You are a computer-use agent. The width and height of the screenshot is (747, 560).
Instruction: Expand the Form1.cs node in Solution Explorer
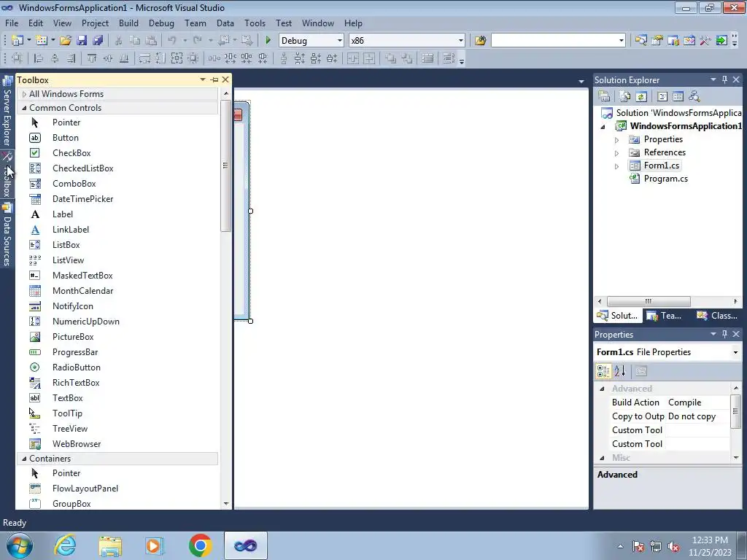click(616, 166)
